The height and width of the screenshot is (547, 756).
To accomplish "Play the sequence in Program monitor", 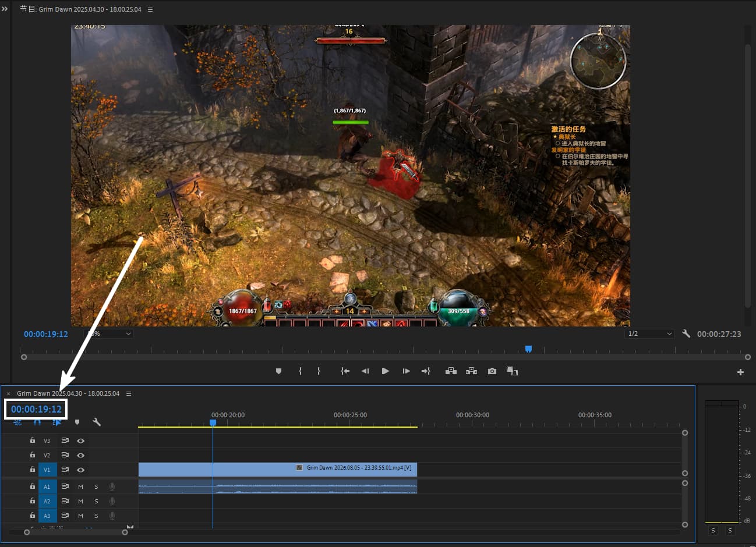I will [x=385, y=371].
